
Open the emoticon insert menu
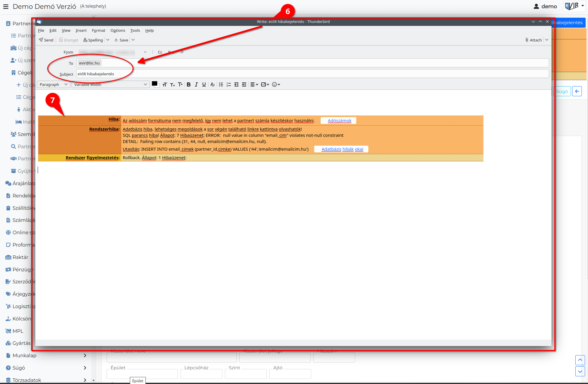276,85
